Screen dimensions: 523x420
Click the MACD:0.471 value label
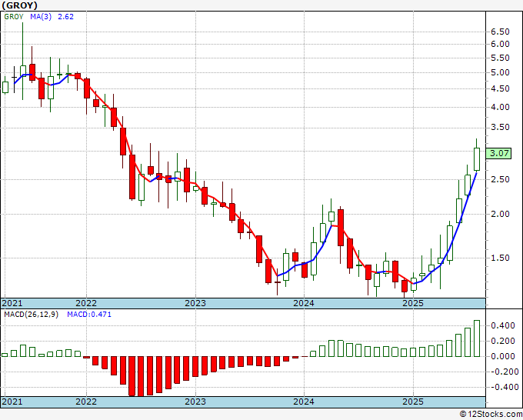pos(89,315)
